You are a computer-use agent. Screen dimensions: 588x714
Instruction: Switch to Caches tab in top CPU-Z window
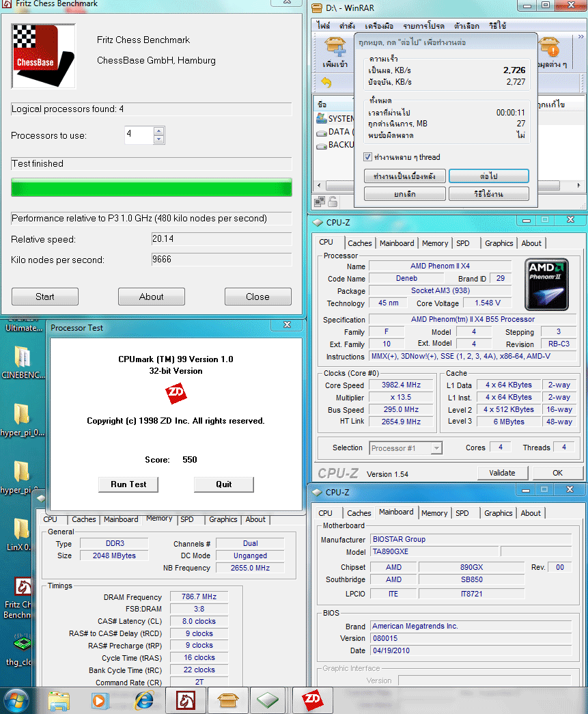(x=359, y=243)
